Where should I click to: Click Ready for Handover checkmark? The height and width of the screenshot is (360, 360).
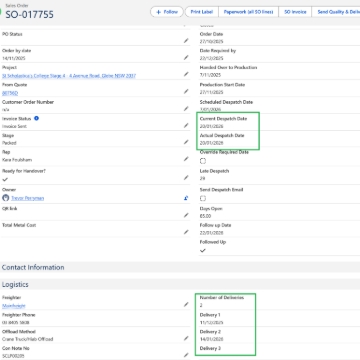click(x=5, y=179)
